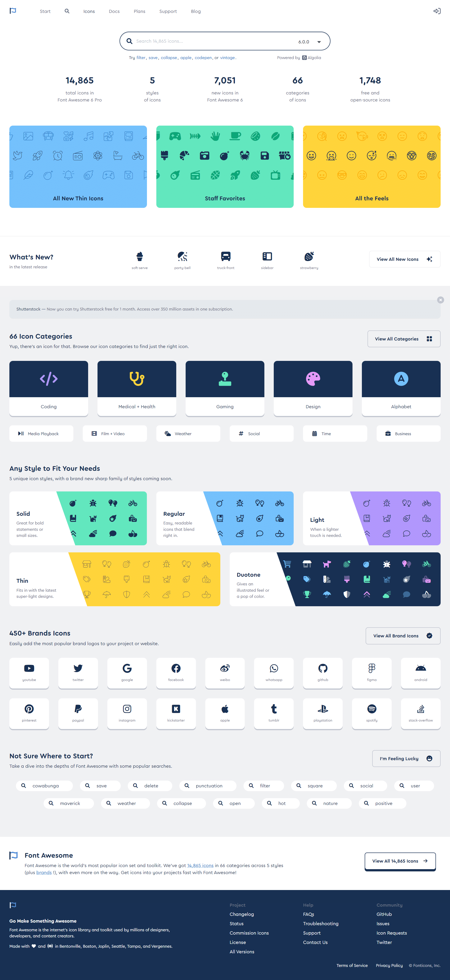Open the whatsapp brand icon
This screenshot has height=980, width=450.
274,673
